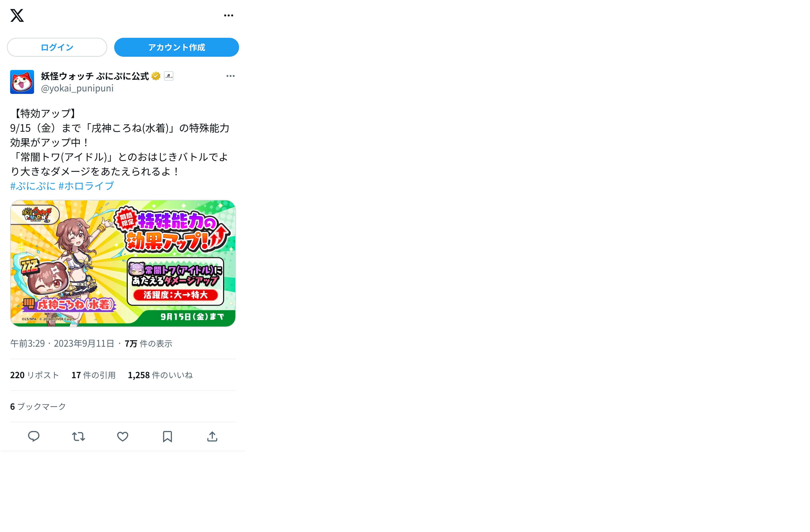The height and width of the screenshot is (532, 810).
Task: Open the Jibanyan profile avatar
Action: pyautogui.click(x=22, y=82)
